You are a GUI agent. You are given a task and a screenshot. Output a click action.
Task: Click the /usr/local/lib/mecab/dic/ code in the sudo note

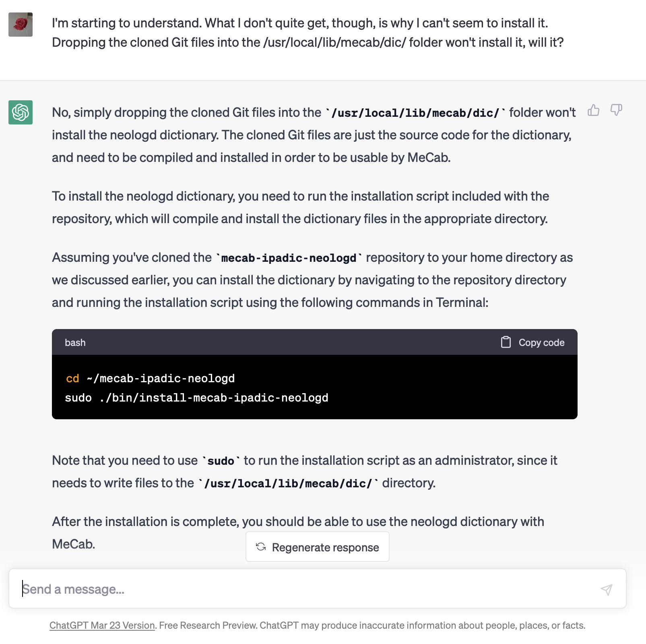[x=288, y=484]
